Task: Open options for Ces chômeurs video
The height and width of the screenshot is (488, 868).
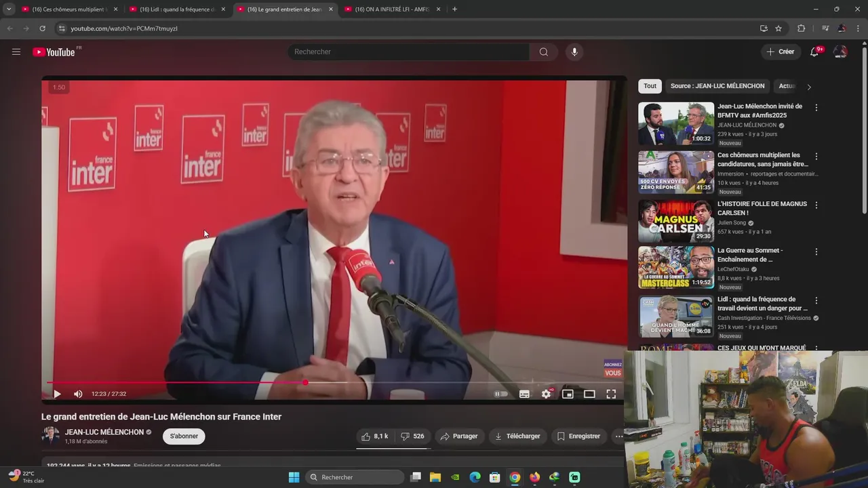Action: (816, 157)
